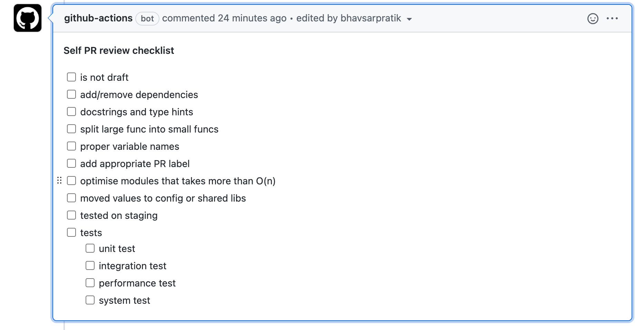The width and height of the screenshot is (644, 330).
Task: Check 'split large func into small funcs'
Action: pos(71,128)
